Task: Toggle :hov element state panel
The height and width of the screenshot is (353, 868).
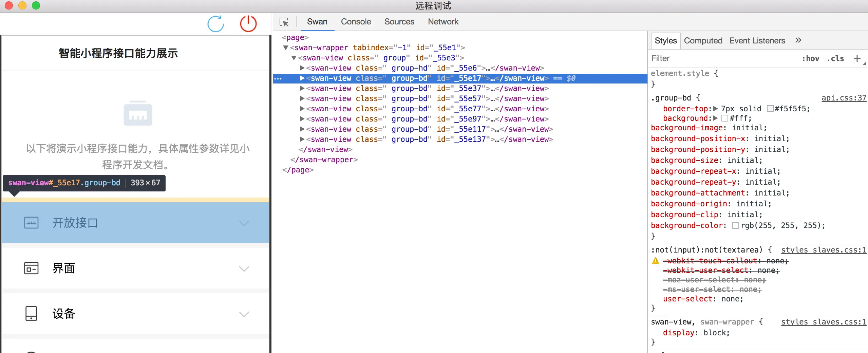Action: [x=811, y=58]
